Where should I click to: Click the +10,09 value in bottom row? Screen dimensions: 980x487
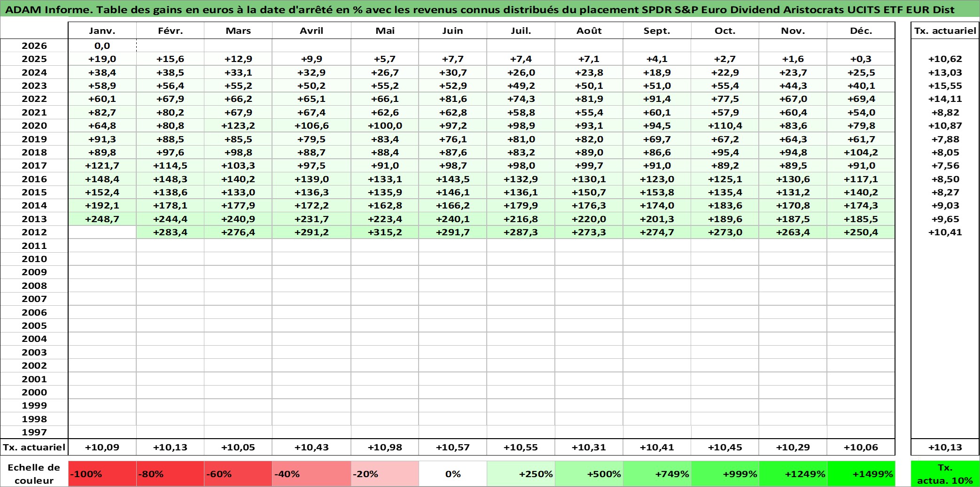click(x=102, y=447)
